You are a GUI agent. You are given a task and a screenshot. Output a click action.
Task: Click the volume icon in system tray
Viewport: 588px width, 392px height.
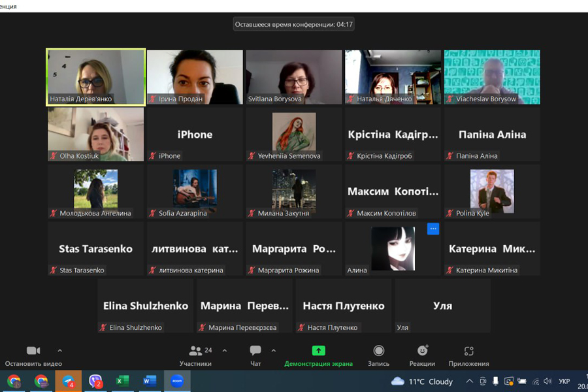(x=547, y=382)
